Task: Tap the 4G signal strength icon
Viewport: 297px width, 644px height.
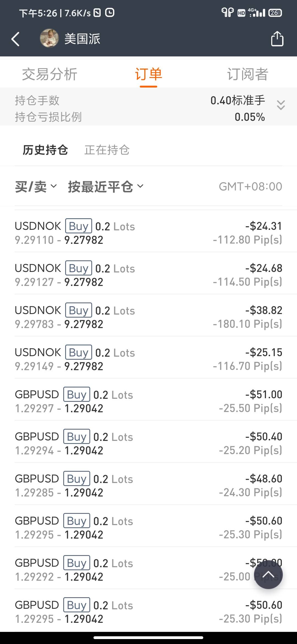Action: (x=257, y=12)
